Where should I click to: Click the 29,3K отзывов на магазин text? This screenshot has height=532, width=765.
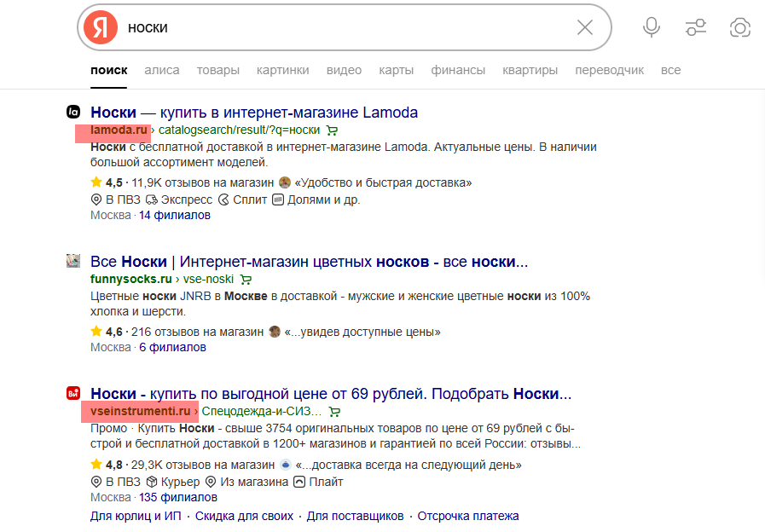pyautogui.click(x=203, y=465)
